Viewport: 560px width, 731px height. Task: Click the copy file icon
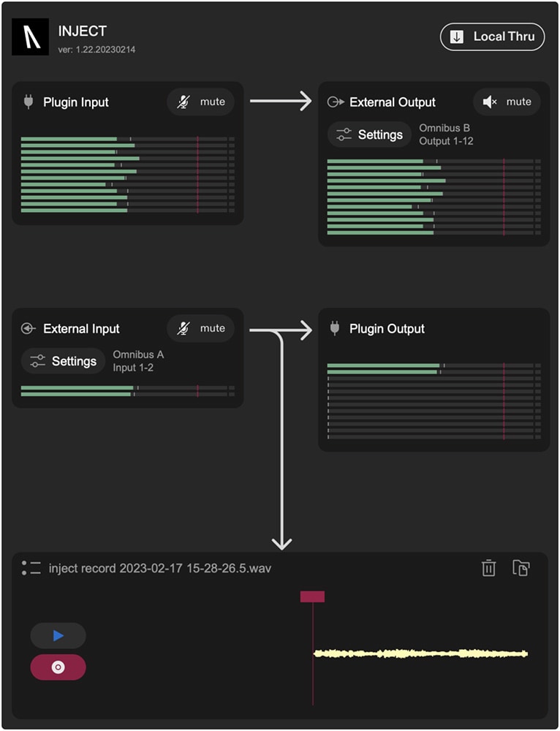521,568
